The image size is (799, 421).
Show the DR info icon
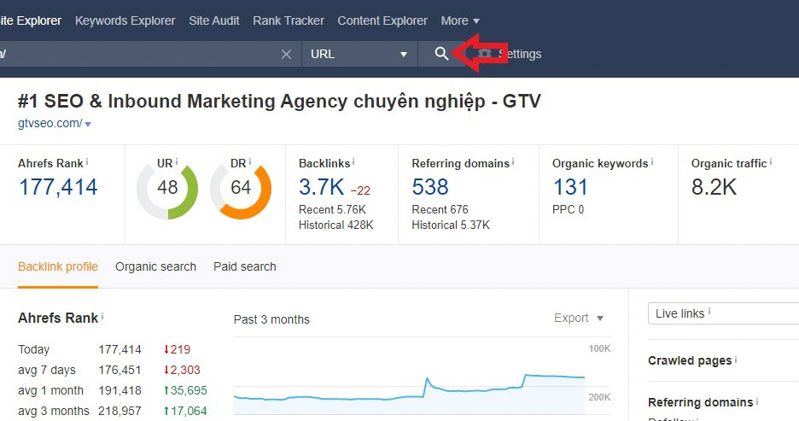tap(250, 162)
